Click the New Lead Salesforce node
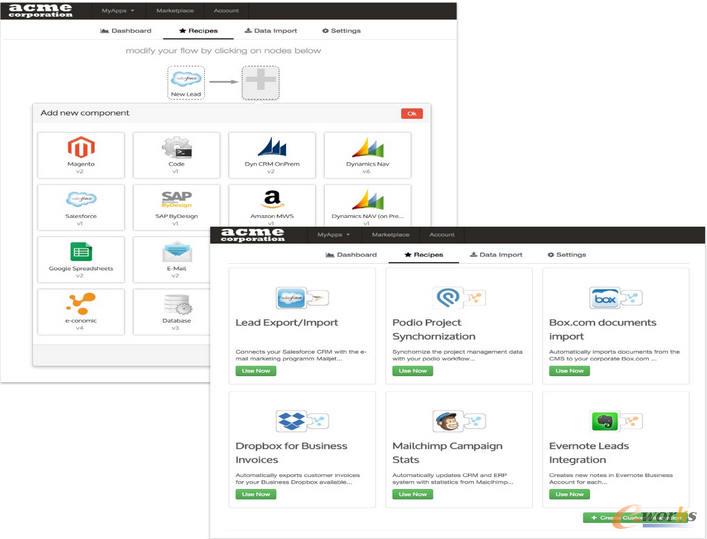Screen dimensions: 707x539 187,82
